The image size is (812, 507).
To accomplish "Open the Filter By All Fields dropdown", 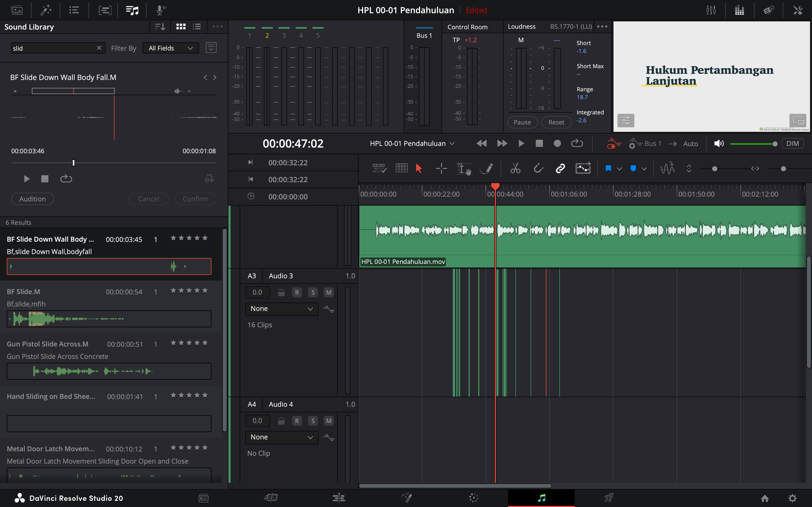I will pos(171,48).
